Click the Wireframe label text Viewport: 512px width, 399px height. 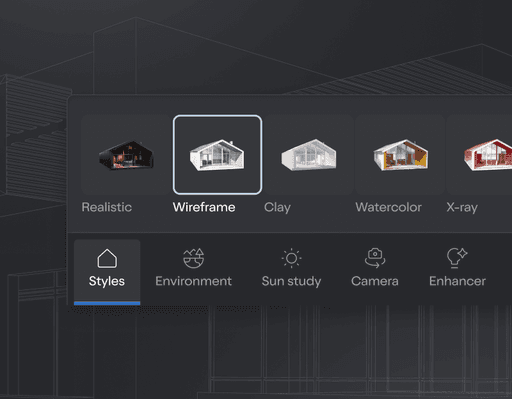coord(204,207)
